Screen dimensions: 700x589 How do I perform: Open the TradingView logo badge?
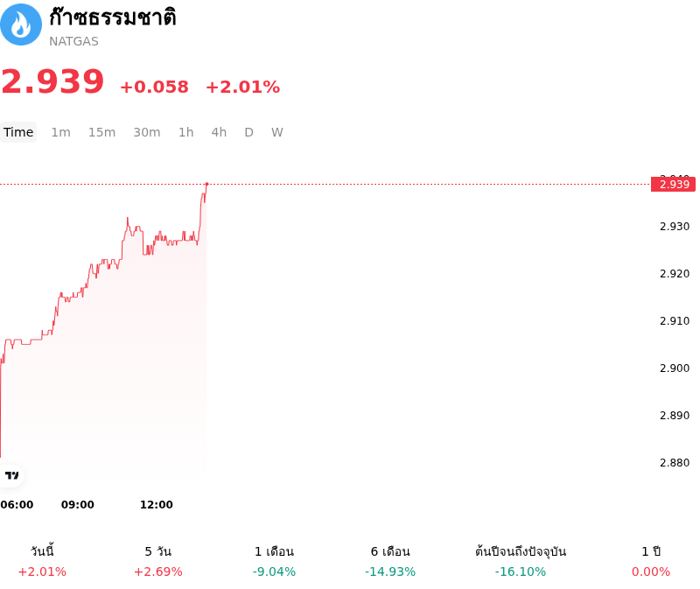tap(11, 475)
